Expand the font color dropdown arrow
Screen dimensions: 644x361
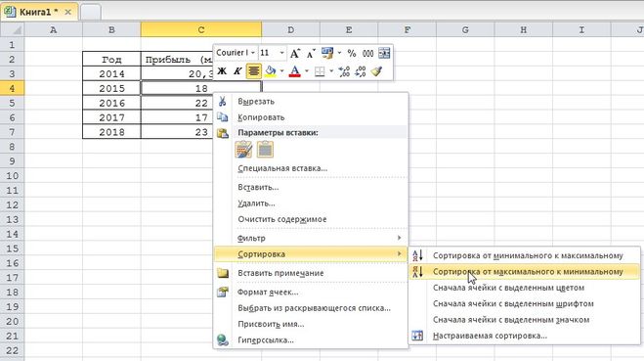[307, 71]
